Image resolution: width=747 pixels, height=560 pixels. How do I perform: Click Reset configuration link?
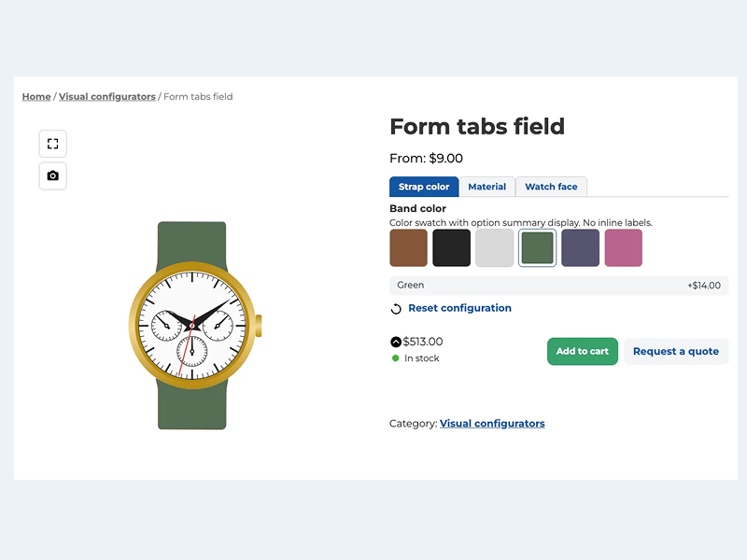click(459, 308)
